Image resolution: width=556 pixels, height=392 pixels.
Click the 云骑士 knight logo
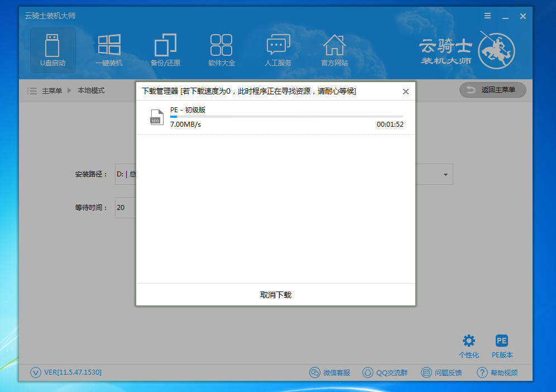coord(496,50)
